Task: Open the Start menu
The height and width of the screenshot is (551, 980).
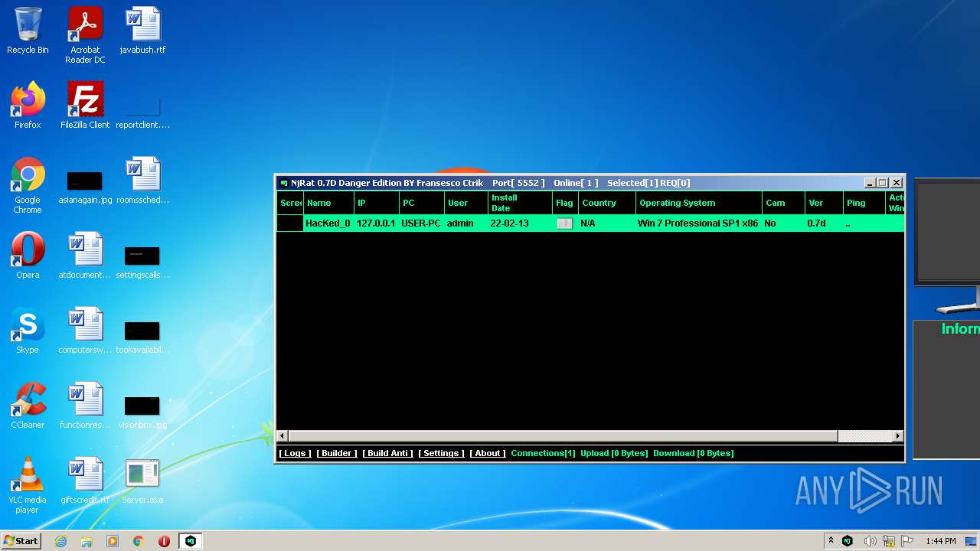Action: coord(21,541)
